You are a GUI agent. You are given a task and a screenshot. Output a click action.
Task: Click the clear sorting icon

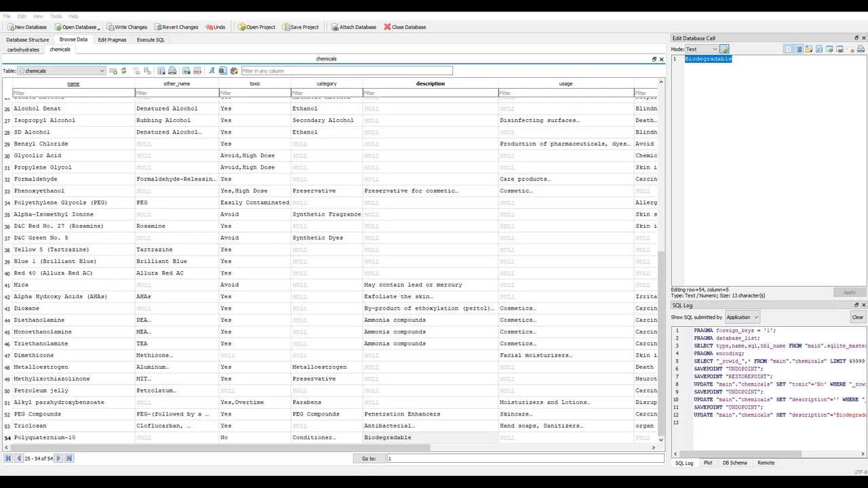tap(147, 70)
